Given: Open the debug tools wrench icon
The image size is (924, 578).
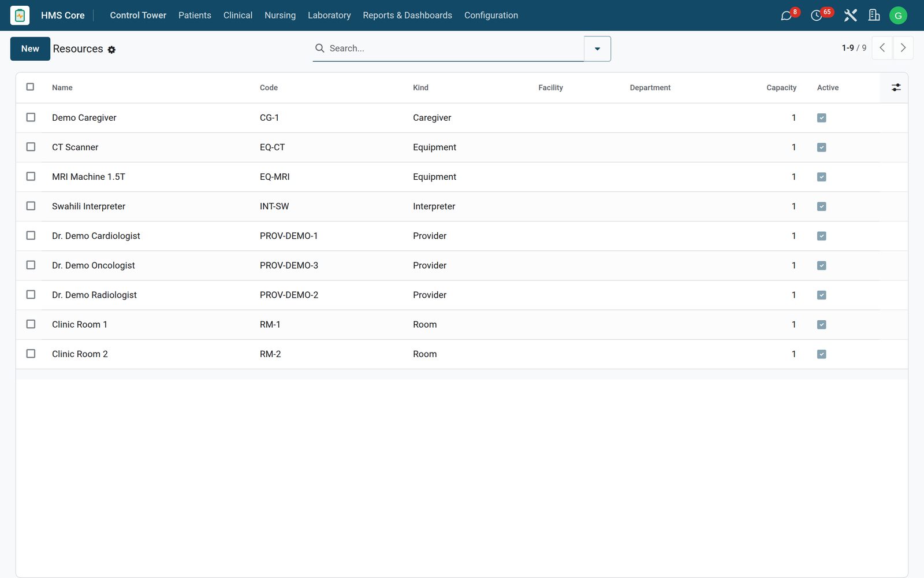Looking at the screenshot, I should pos(850,16).
